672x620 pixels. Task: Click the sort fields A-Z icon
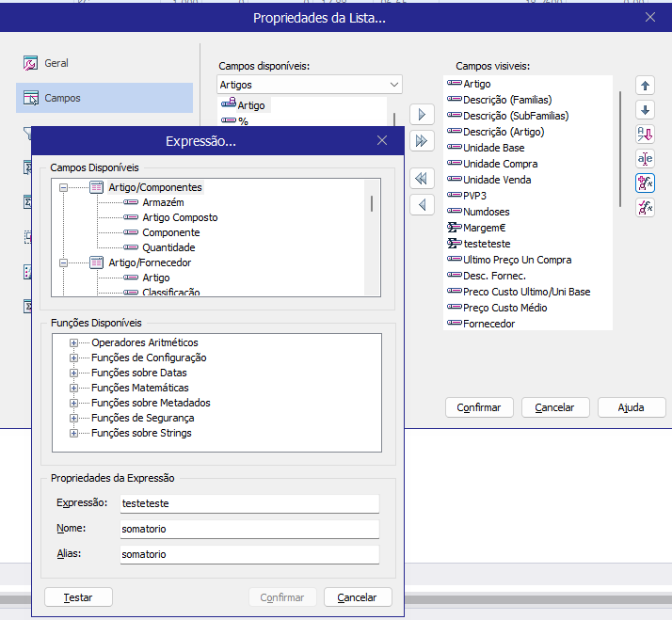point(646,135)
